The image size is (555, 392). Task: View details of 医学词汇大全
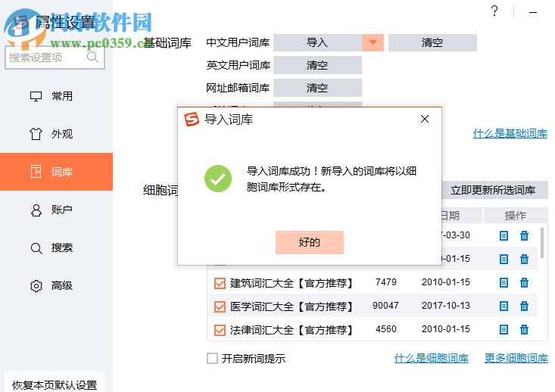(x=504, y=306)
